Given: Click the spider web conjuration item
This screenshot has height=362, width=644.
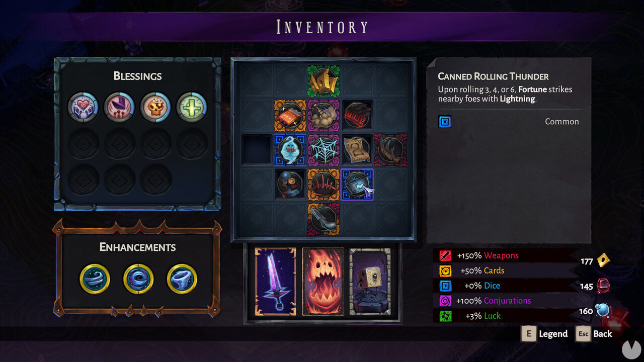Looking at the screenshot, I should 324,149.
